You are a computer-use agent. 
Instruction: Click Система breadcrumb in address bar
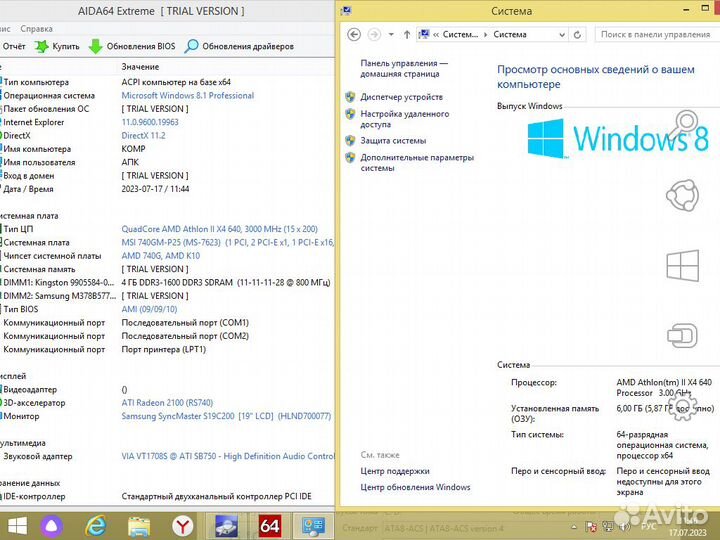click(x=510, y=34)
